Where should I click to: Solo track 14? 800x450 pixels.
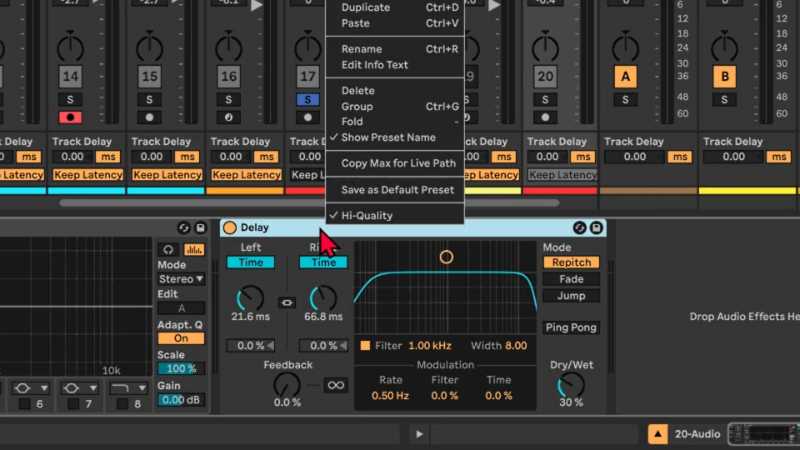(x=70, y=99)
